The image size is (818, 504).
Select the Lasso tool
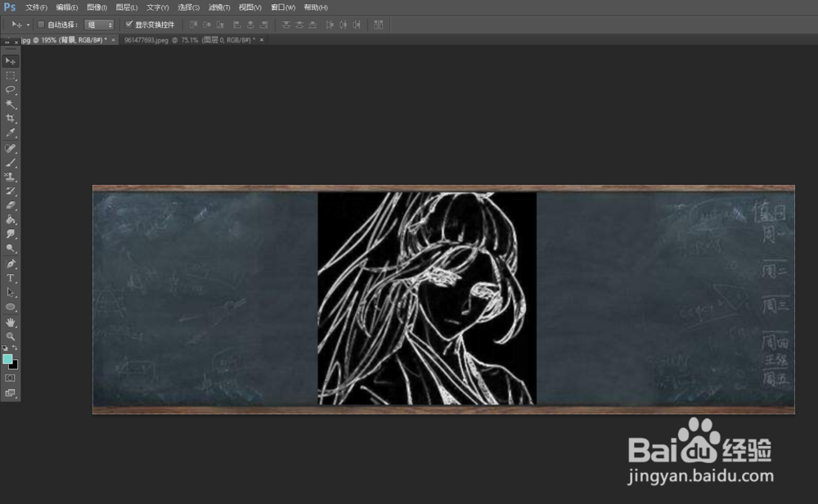pyautogui.click(x=11, y=90)
